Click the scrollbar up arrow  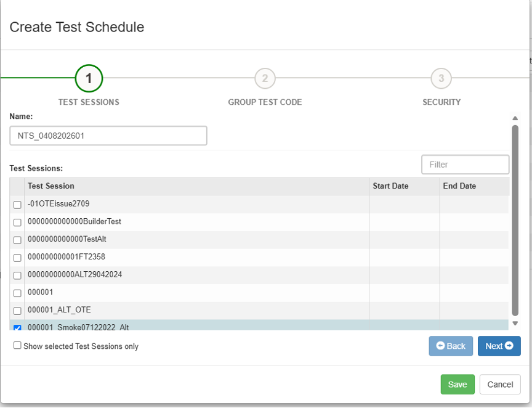click(515, 118)
